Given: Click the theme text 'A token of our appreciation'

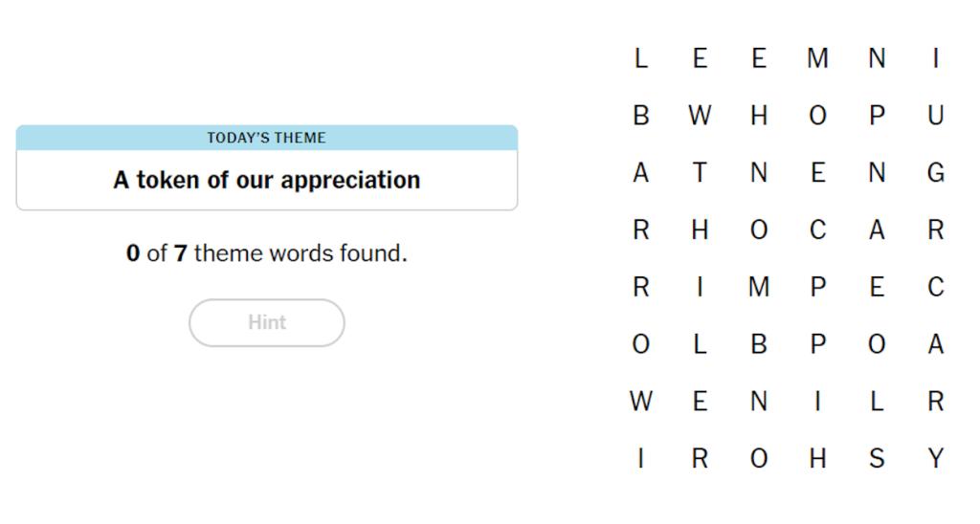Looking at the screenshot, I should (x=267, y=180).
